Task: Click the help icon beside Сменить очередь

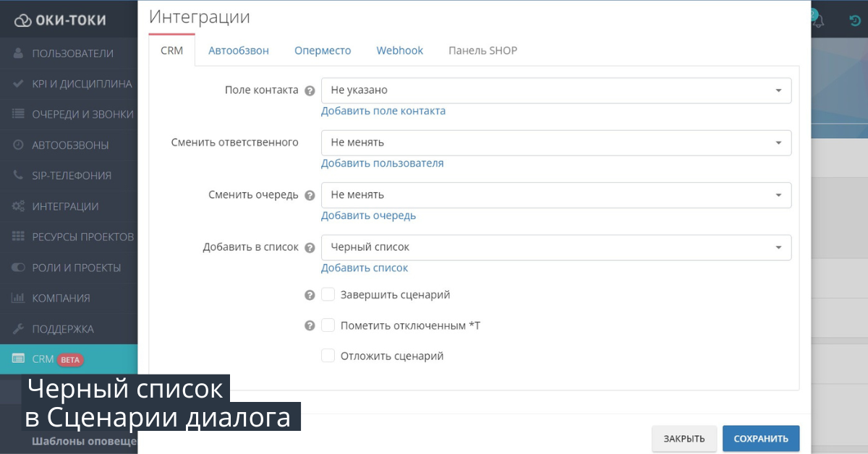Action: pyautogui.click(x=310, y=195)
